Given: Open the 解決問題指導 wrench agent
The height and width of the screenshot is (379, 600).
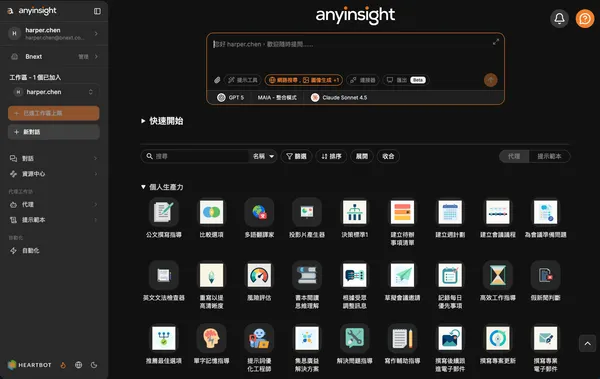Looking at the screenshot, I should [x=355, y=338].
